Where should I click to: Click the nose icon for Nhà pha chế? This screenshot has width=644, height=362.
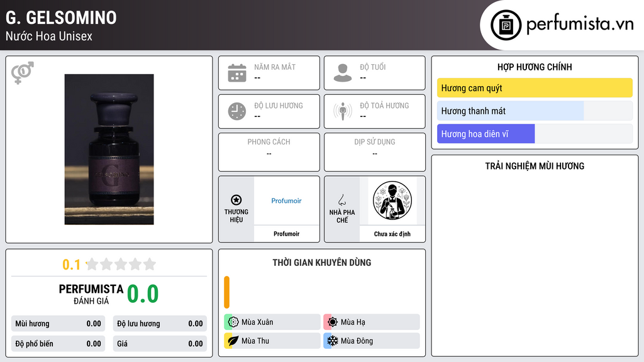341,200
